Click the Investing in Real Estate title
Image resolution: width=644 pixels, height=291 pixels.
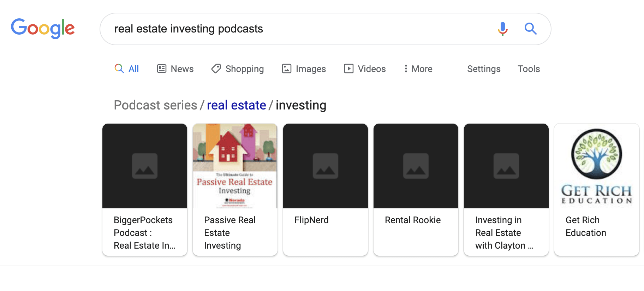click(504, 233)
